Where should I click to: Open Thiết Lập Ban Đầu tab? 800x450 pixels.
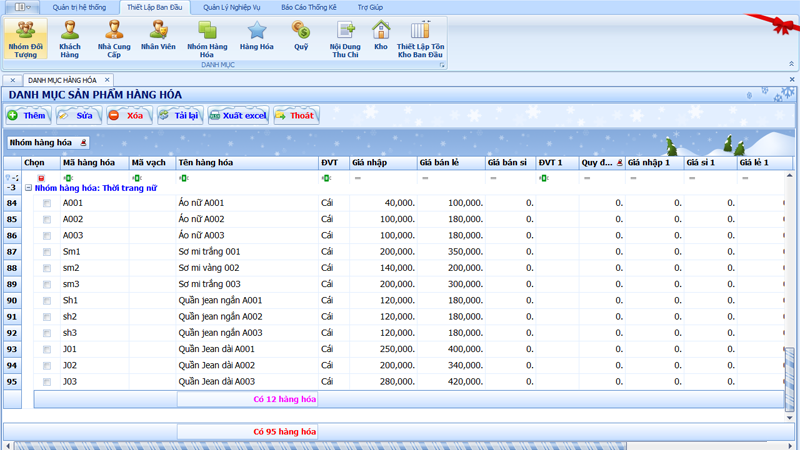[155, 7]
